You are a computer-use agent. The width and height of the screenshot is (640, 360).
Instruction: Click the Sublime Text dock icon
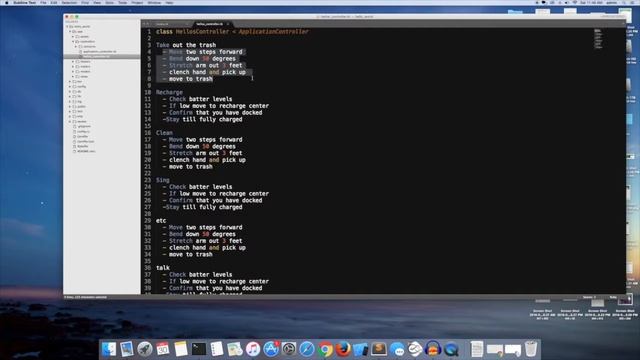pos(379,349)
